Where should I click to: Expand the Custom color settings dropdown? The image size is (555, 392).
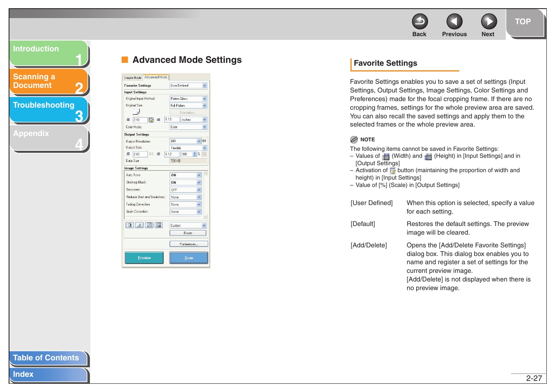188,226
